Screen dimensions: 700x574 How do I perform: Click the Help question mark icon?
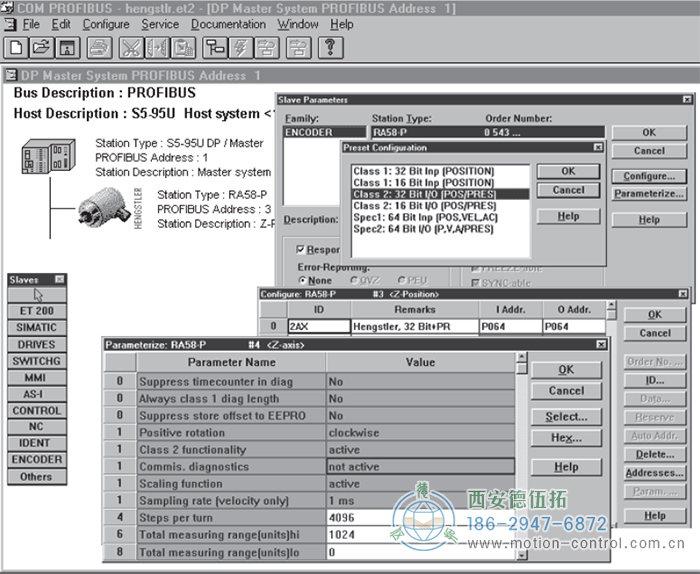330,47
